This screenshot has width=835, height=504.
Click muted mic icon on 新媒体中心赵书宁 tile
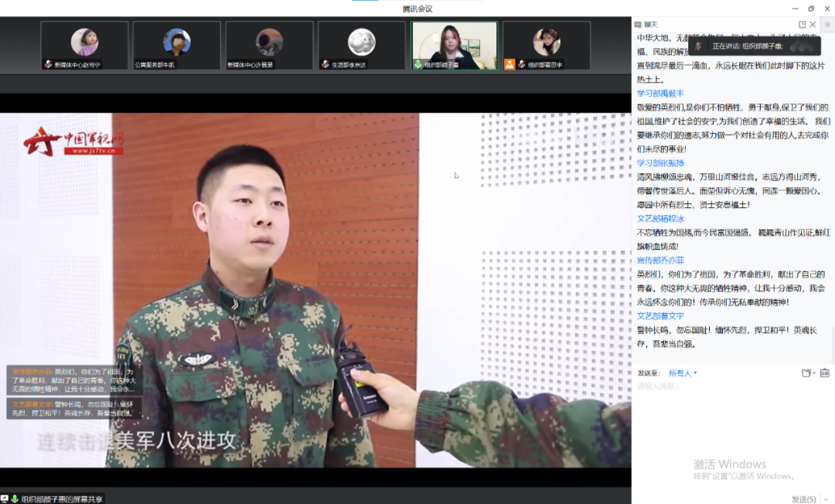coord(48,65)
